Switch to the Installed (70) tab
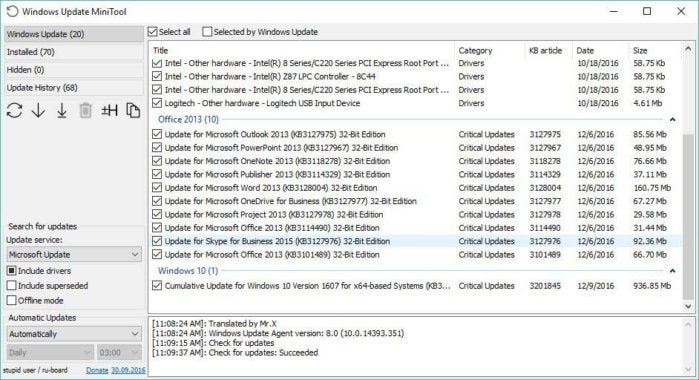This screenshot has height=380, width=699. (74, 52)
